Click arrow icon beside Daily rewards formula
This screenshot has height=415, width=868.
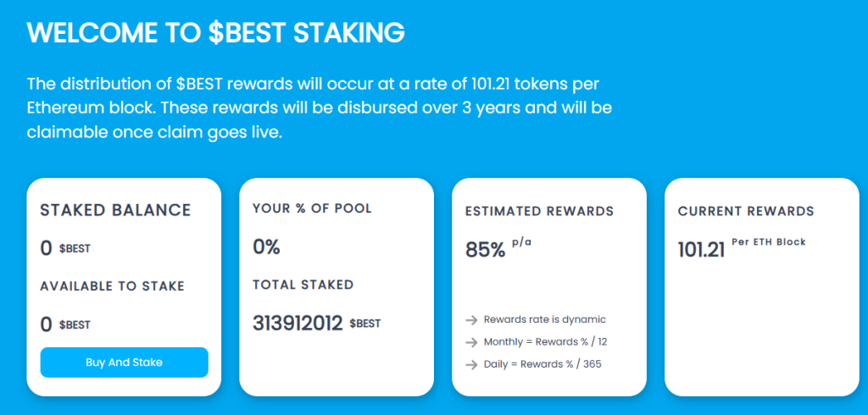[x=471, y=364]
